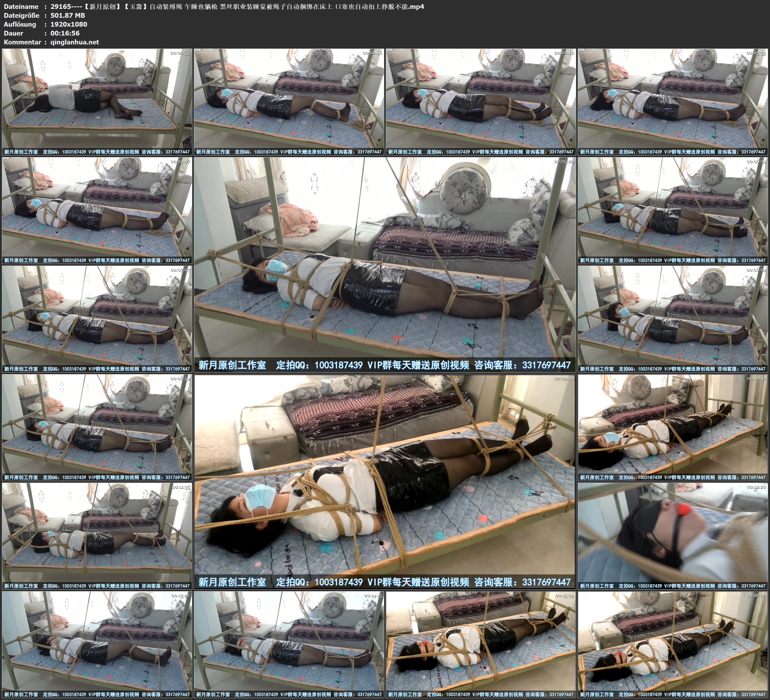Click the thumbnail at 00:10:41
The image size is (770, 700).
point(673,427)
